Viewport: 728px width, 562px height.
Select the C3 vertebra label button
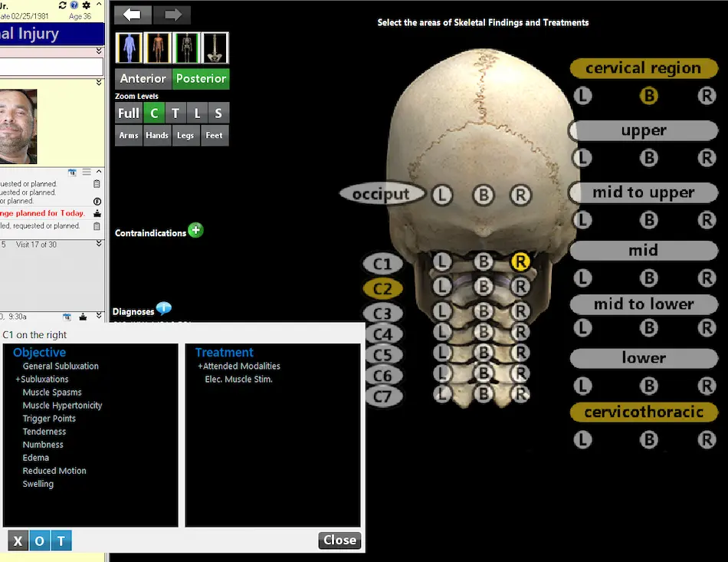click(382, 314)
